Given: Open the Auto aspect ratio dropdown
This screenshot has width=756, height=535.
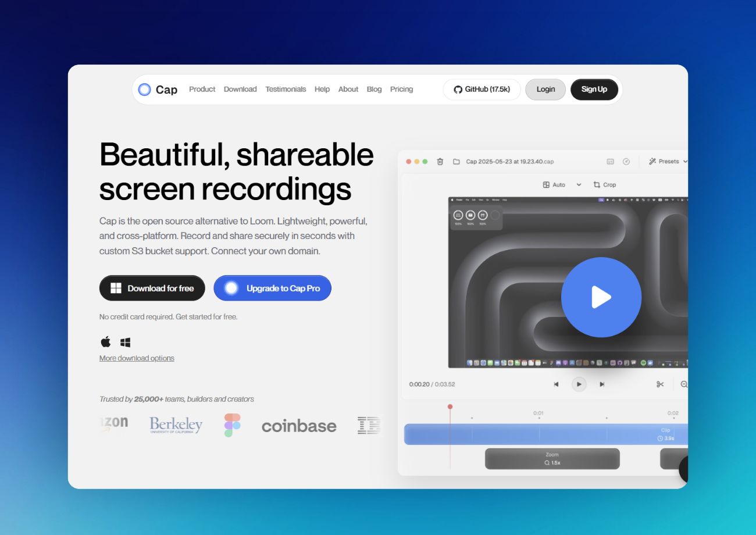Looking at the screenshot, I should (x=562, y=185).
